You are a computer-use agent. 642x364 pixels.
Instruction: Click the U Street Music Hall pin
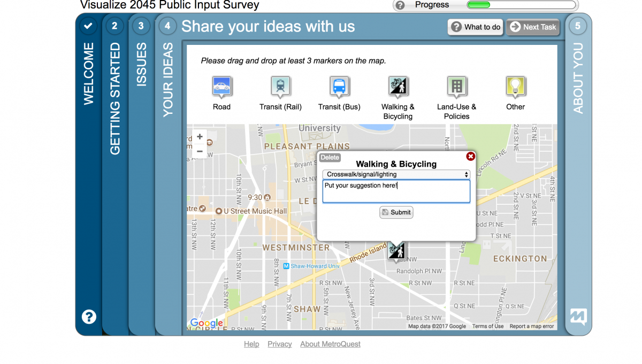point(218,211)
